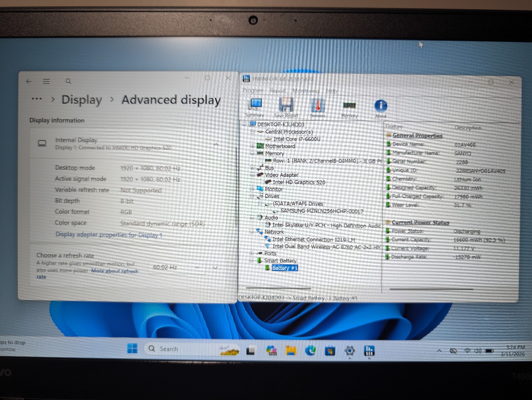Expand the Monitor tree node
Viewport: 532px width, 400px height.
point(252,189)
